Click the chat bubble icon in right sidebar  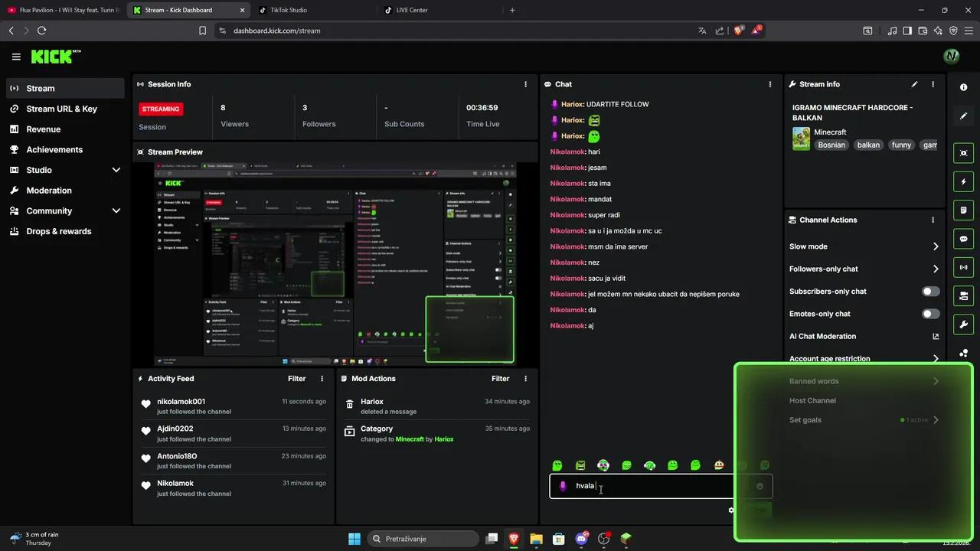[x=964, y=239]
